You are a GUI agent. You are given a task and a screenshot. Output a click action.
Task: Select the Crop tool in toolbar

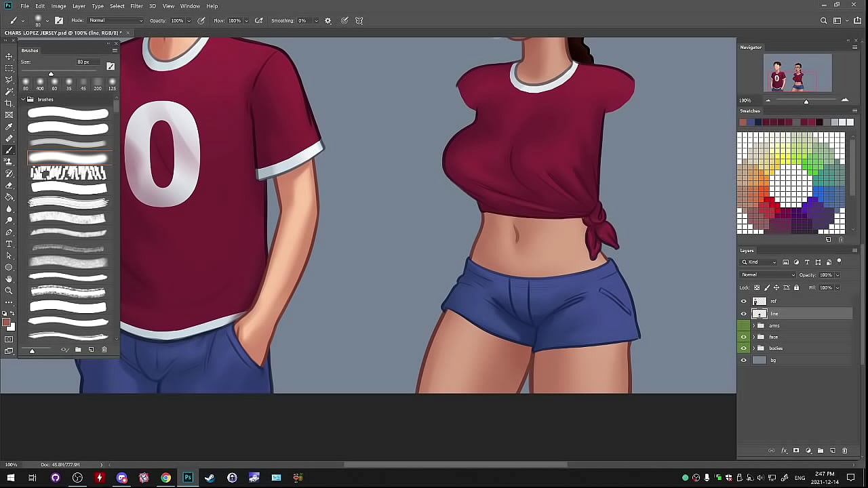pos(9,103)
